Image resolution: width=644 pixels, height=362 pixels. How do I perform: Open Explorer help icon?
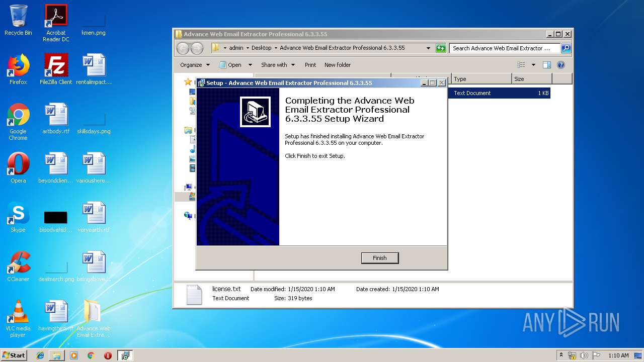click(x=561, y=65)
